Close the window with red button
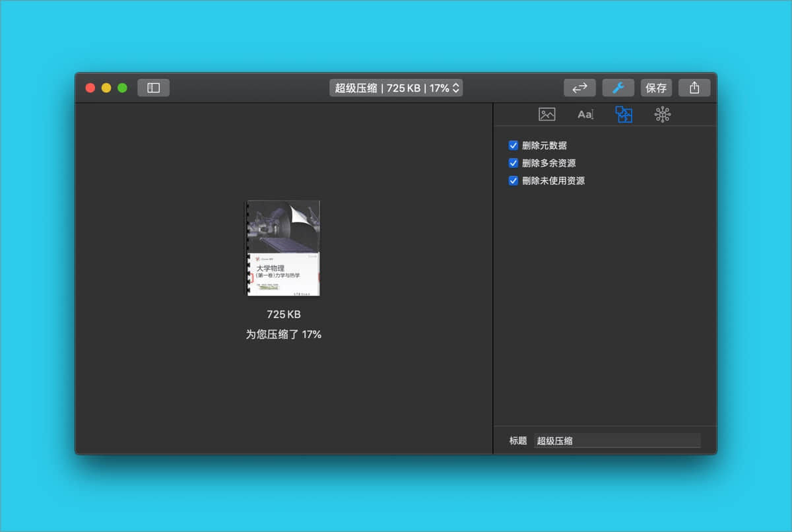Screen dimensions: 792x532 (x=90, y=88)
